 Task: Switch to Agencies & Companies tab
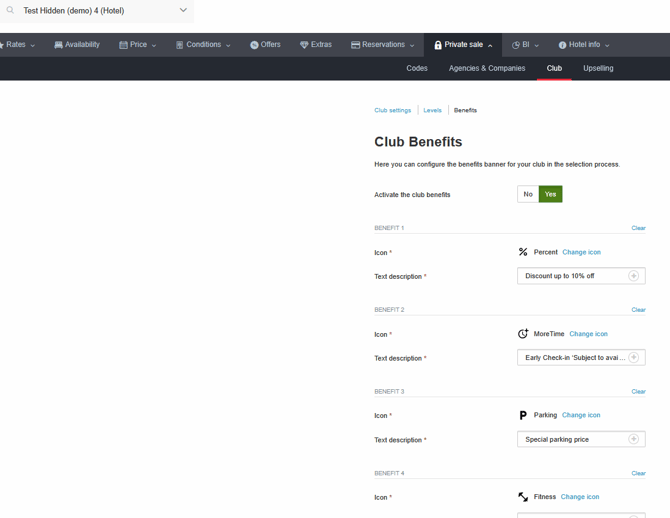[x=487, y=68]
